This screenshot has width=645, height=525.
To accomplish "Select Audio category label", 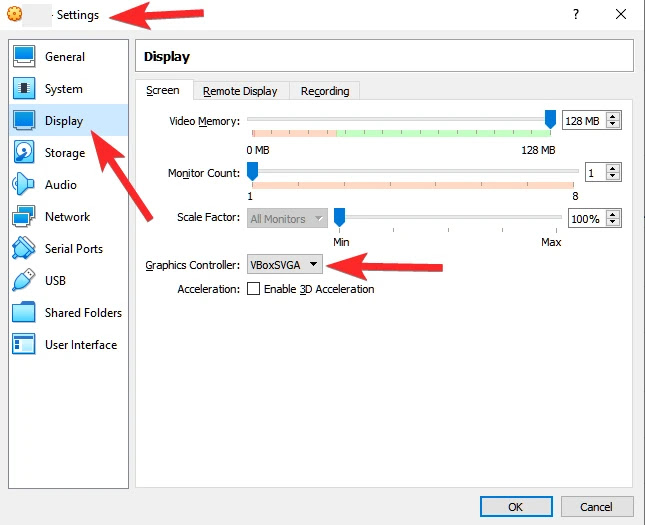I will [x=61, y=185].
